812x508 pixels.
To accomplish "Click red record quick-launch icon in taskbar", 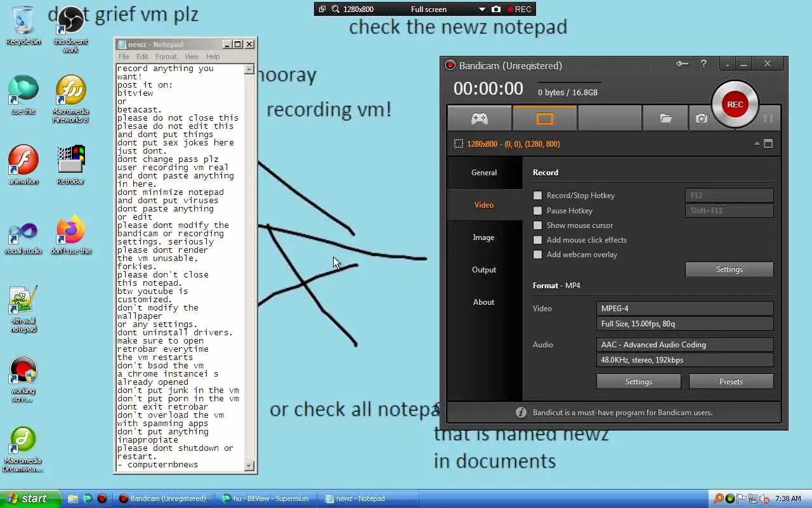I will (x=101, y=499).
